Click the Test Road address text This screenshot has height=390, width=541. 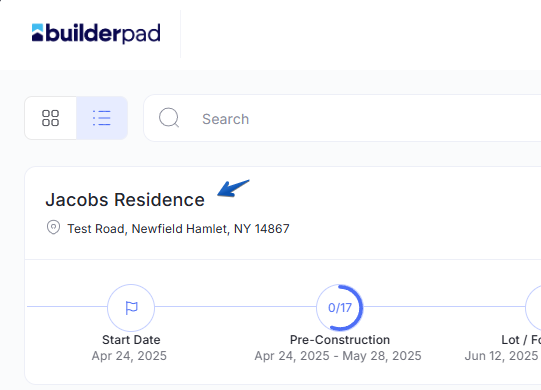click(x=178, y=228)
